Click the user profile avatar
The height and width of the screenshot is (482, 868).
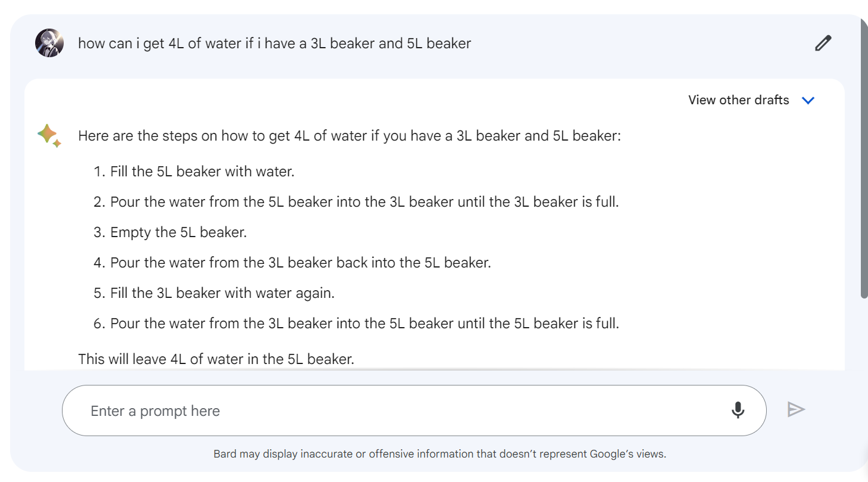(x=49, y=43)
